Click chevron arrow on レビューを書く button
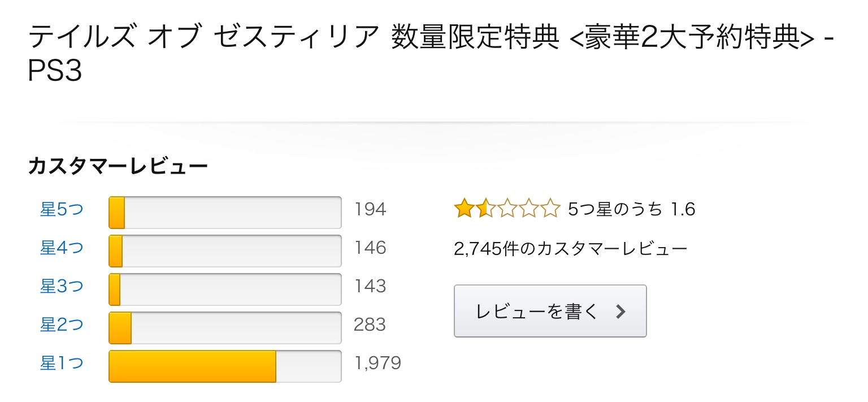This screenshot has width=868, height=402. tap(620, 312)
